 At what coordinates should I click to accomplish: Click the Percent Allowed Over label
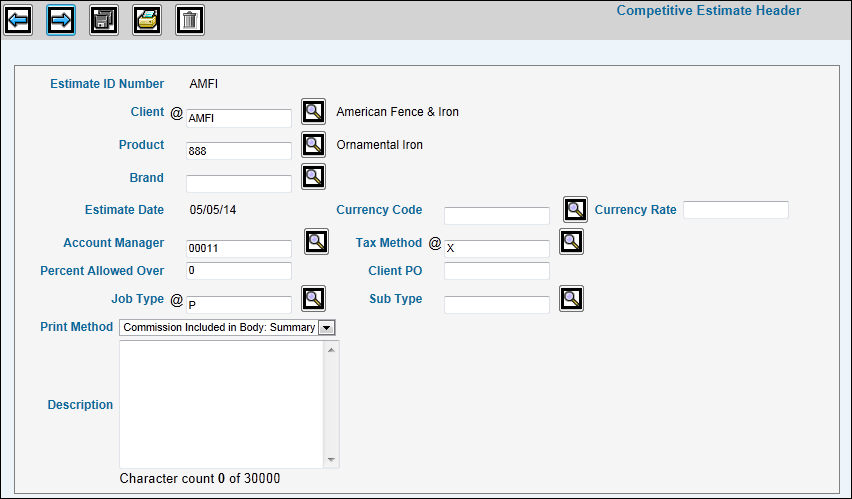102,271
